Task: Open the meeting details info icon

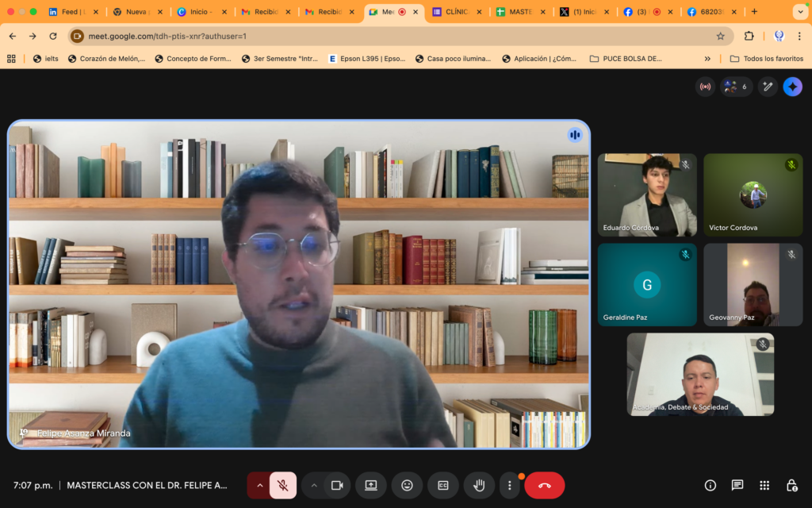Action: [x=710, y=485]
